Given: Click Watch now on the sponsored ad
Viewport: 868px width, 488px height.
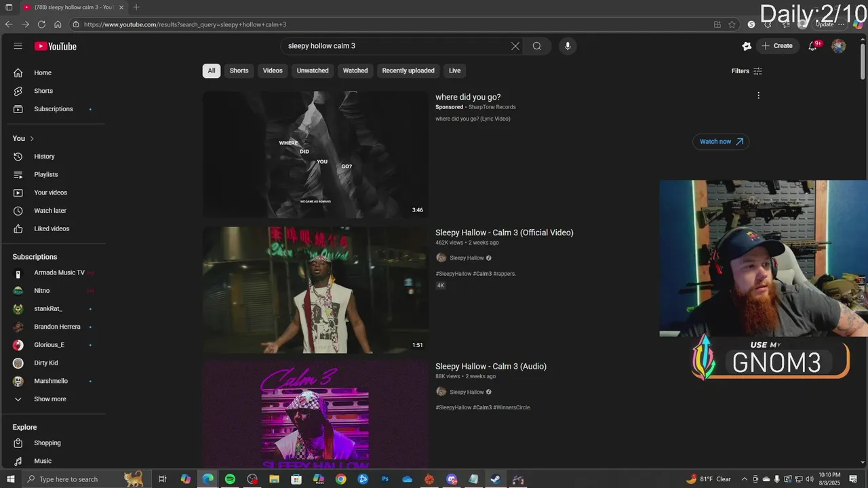Looking at the screenshot, I should (x=721, y=142).
